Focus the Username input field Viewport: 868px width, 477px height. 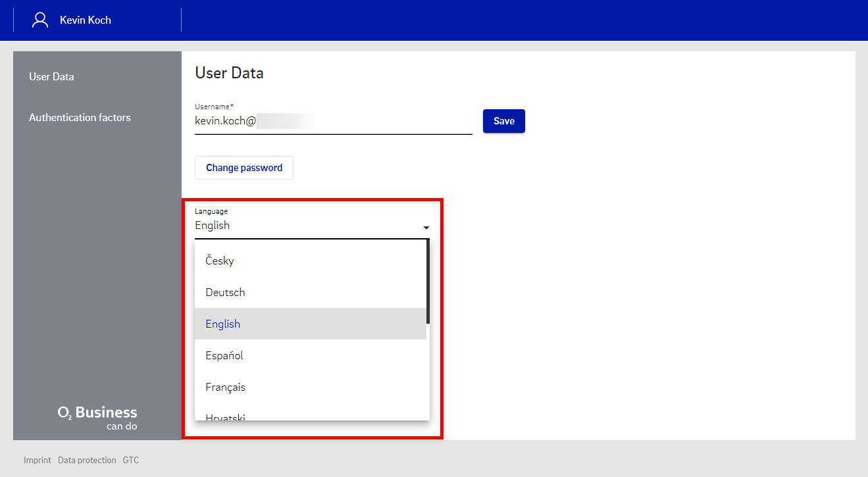(x=333, y=121)
